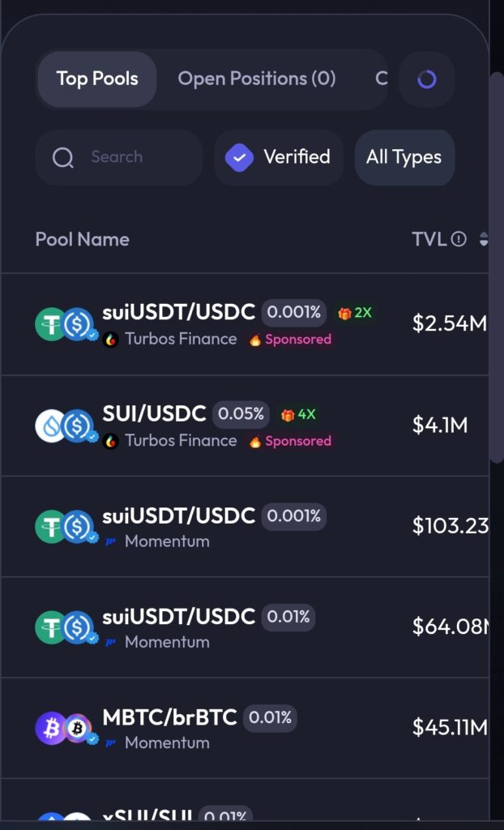
Task: Click the Momentum logo under MBTC/brBTC
Action: click(111, 742)
